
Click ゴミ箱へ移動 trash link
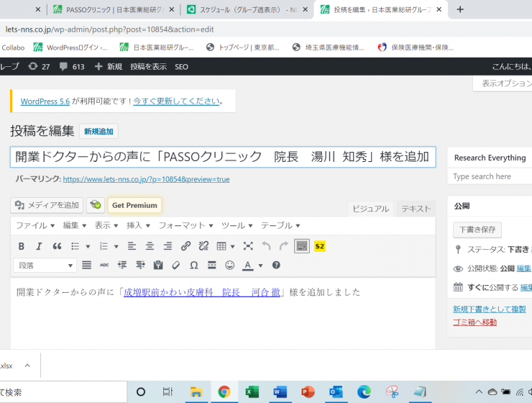tap(474, 322)
